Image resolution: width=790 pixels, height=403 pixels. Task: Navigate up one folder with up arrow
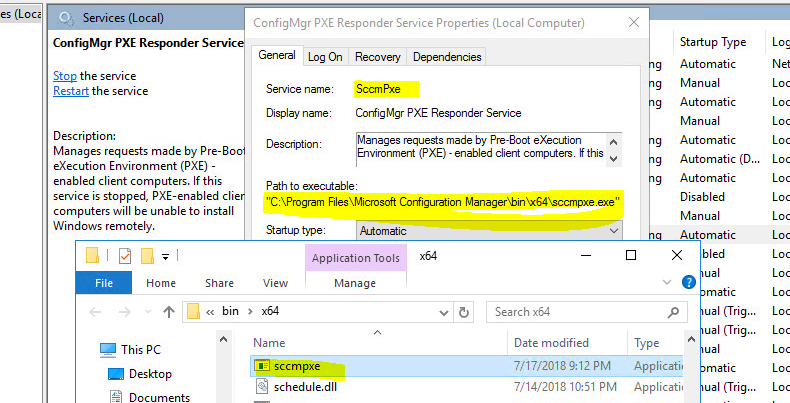point(169,312)
